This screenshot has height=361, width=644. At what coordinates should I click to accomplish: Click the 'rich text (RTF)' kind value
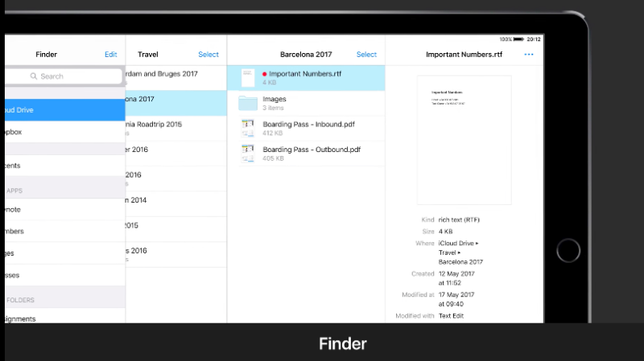pyautogui.click(x=459, y=219)
